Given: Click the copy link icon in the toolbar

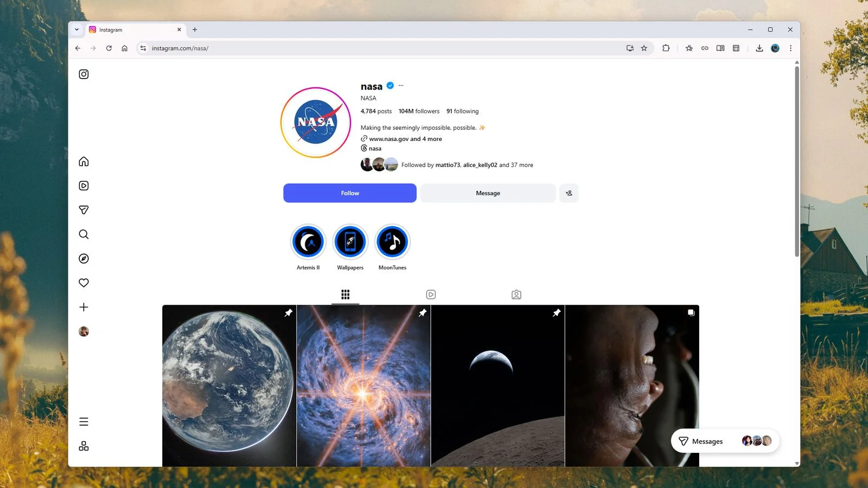Looking at the screenshot, I should click(x=705, y=48).
